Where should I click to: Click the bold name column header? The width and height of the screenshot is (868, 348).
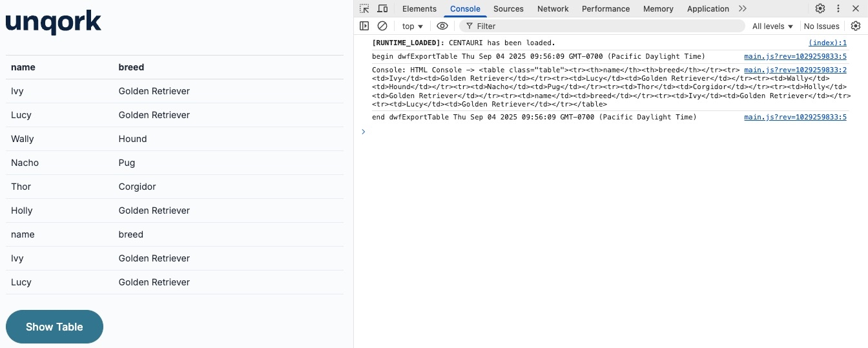23,67
